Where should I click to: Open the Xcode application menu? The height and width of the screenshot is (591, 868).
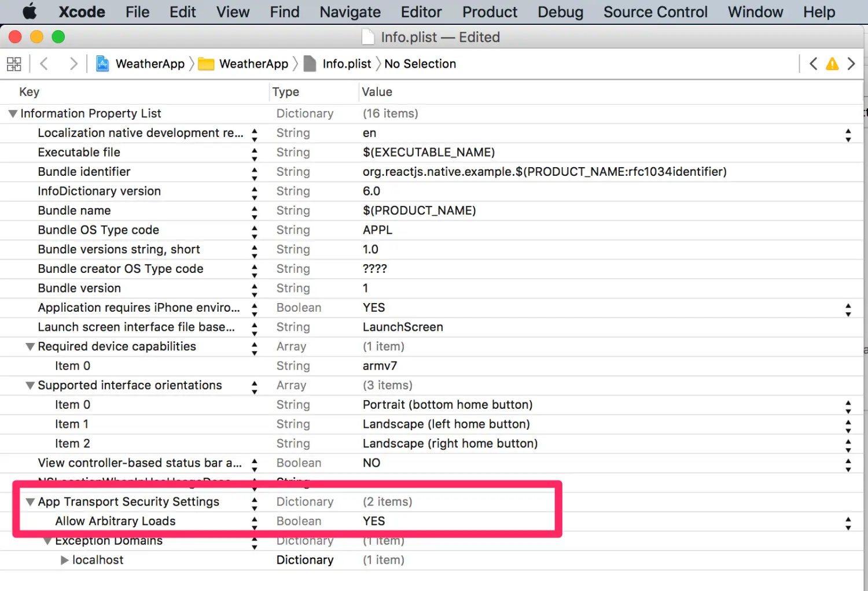pyautogui.click(x=82, y=12)
